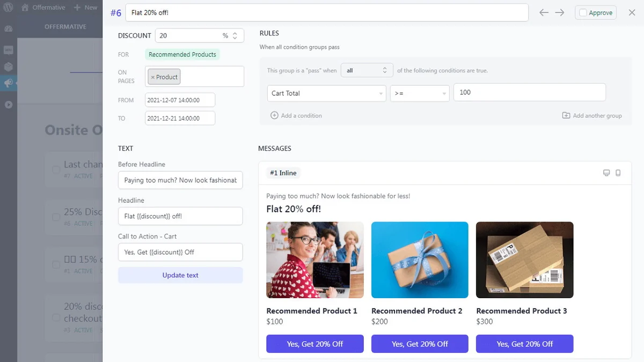Click Yes, Get 20% Off under Product 2

(x=420, y=344)
